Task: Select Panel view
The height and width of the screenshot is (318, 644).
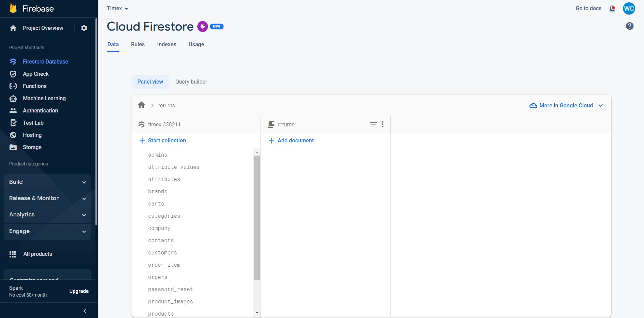Action: (x=150, y=82)
